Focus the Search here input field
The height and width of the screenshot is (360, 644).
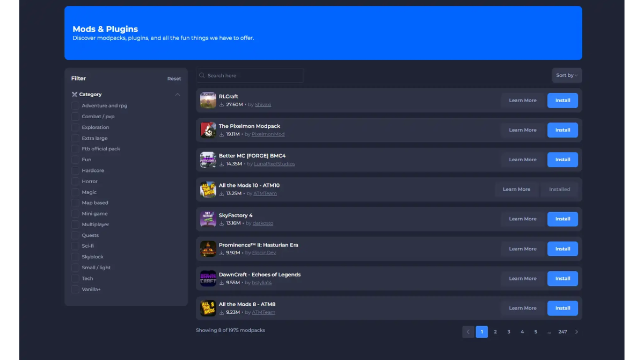(x=250, y=76)
